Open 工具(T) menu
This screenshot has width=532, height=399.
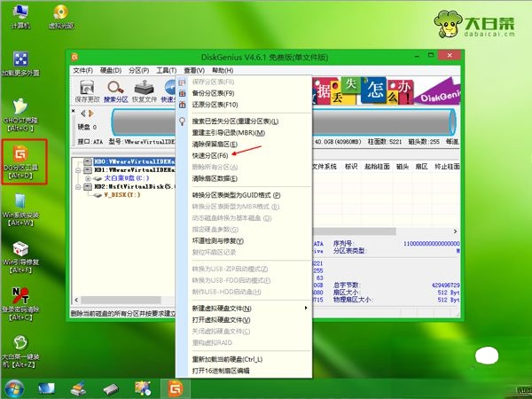(167, 70)
